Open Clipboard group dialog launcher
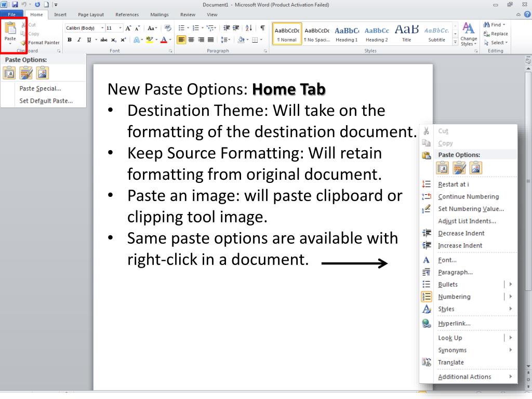The width and height of the screenshot is (532, 399). click(x=59, y=51)
